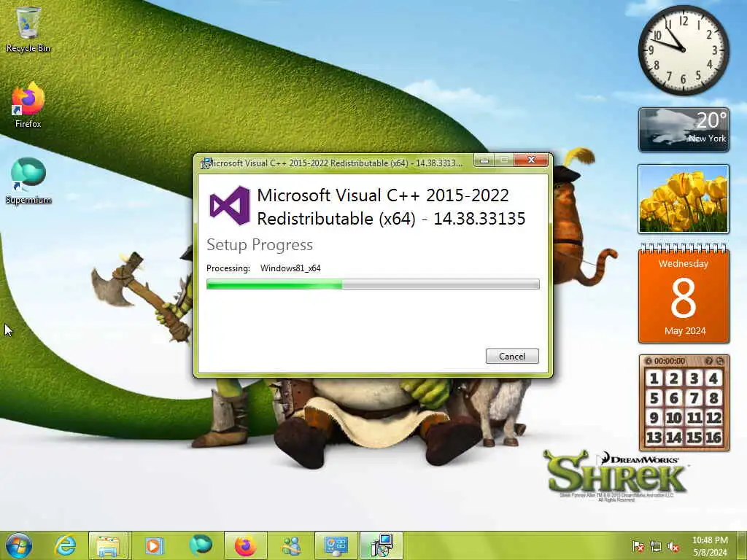Click puzzle tile 10
Viewport: 747px width, 560px height.
click(673, 418)
